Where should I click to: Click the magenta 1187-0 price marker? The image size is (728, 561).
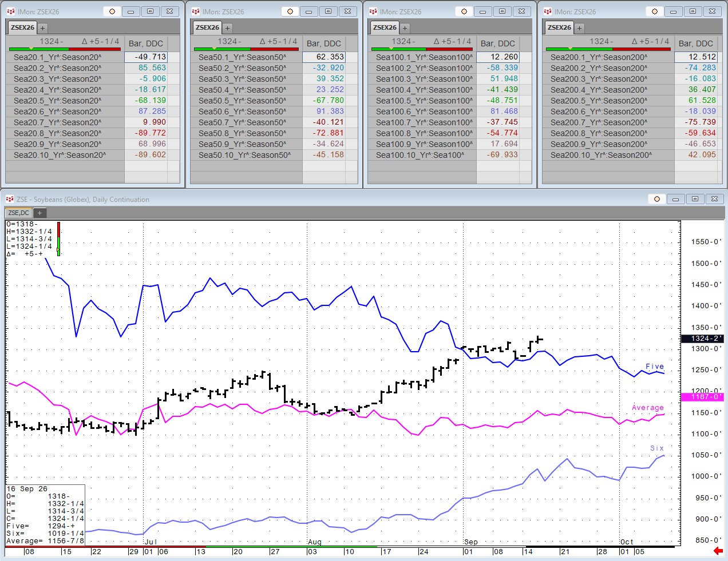coord(702,396)
